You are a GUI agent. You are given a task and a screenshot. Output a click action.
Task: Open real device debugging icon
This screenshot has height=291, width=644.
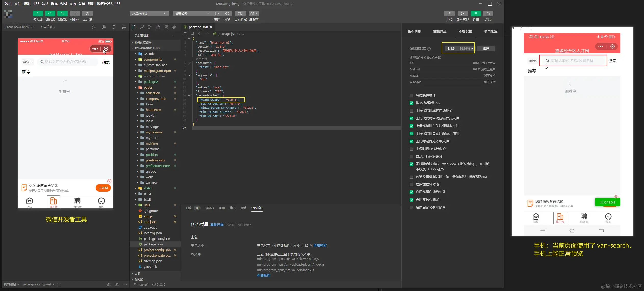tap(240, 13)
